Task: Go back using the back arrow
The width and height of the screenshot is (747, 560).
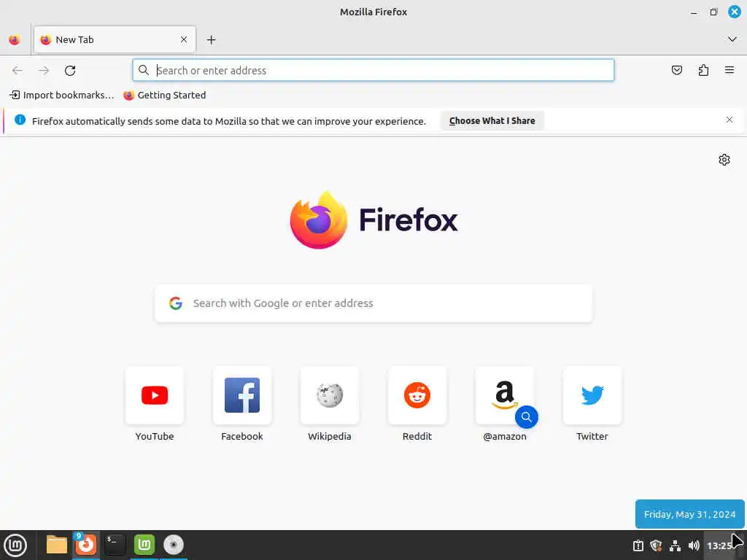Action: pyautogui.click(x=18, y=71)
